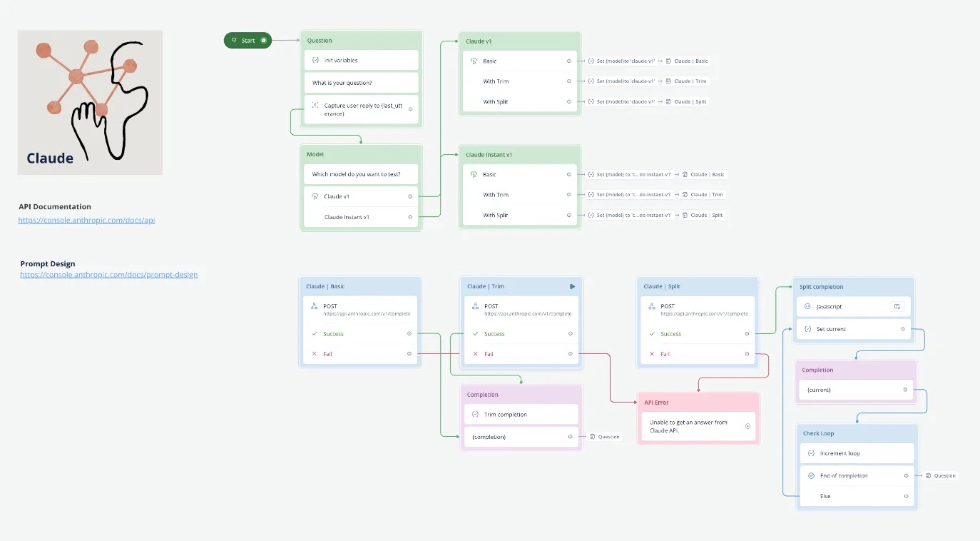Click the output port on the Start block
The image size is (980, 541).
tap(264, 41)
